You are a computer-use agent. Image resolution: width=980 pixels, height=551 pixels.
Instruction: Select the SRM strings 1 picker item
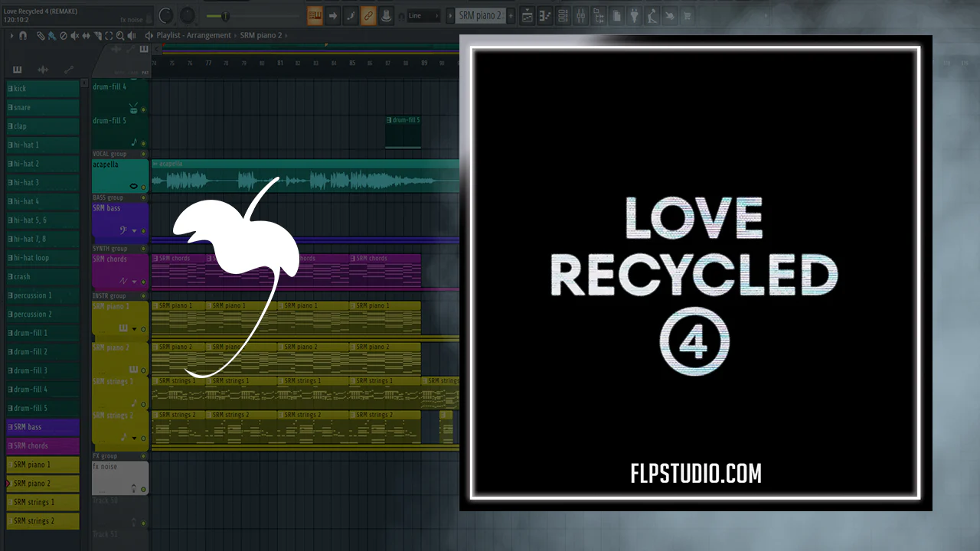43,502
